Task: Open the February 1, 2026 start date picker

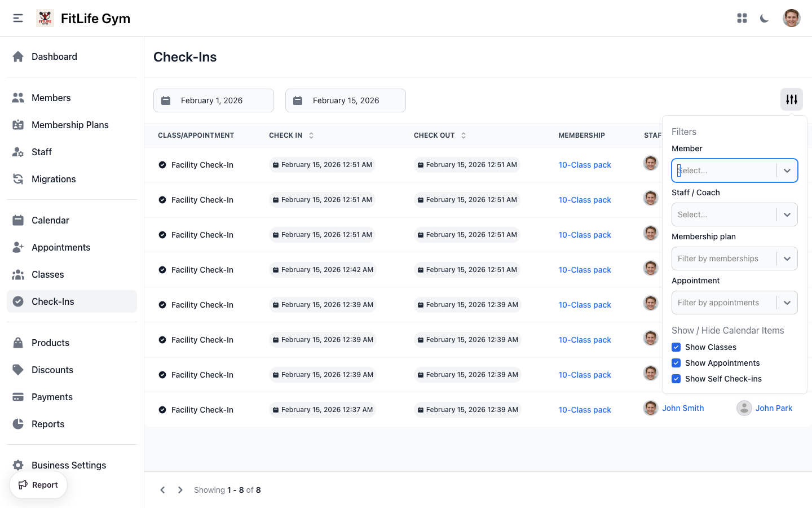Action: [x=213, y=100]
